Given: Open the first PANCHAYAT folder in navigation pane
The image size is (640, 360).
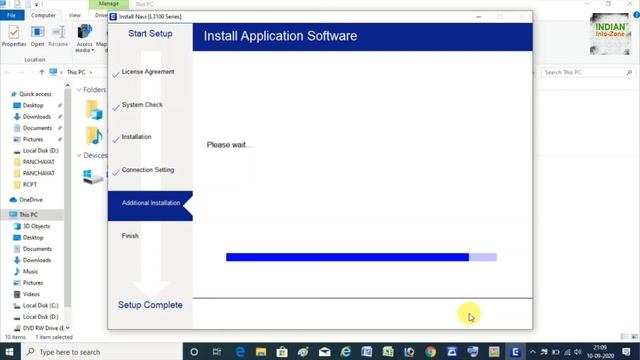Looking at the screenshot, I should tap(38, 162).
